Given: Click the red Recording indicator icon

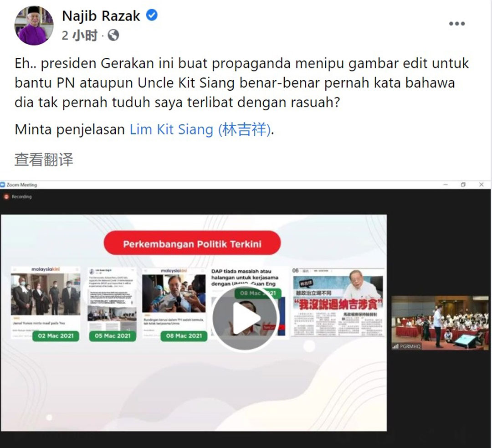Looking at the screenshot, I should coord(6,196).
